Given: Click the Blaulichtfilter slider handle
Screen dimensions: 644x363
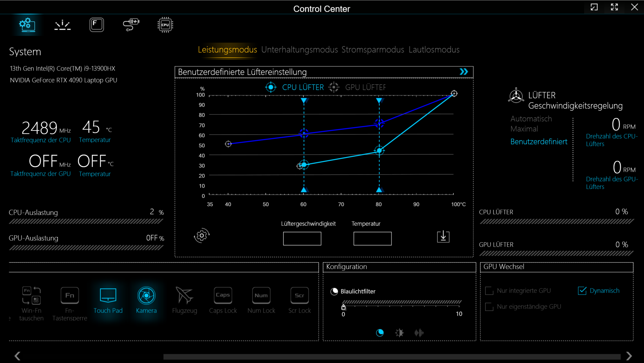Looking at the screenshot, I should point(343,307).
